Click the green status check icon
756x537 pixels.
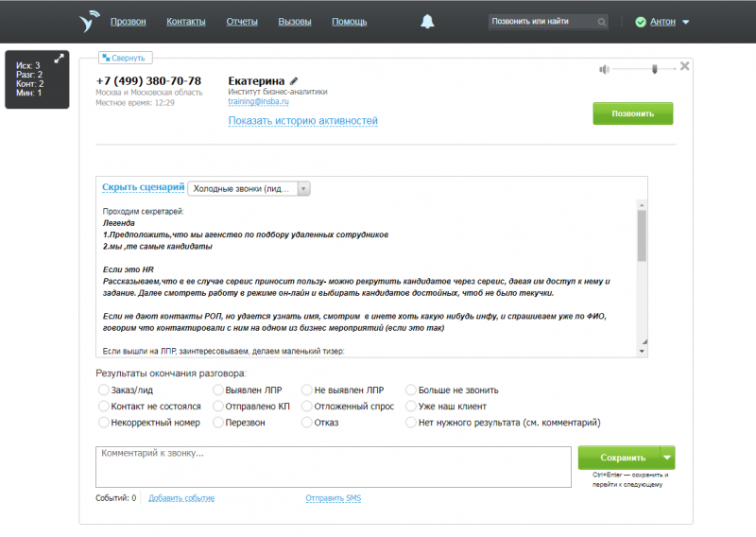pos(641,22)
